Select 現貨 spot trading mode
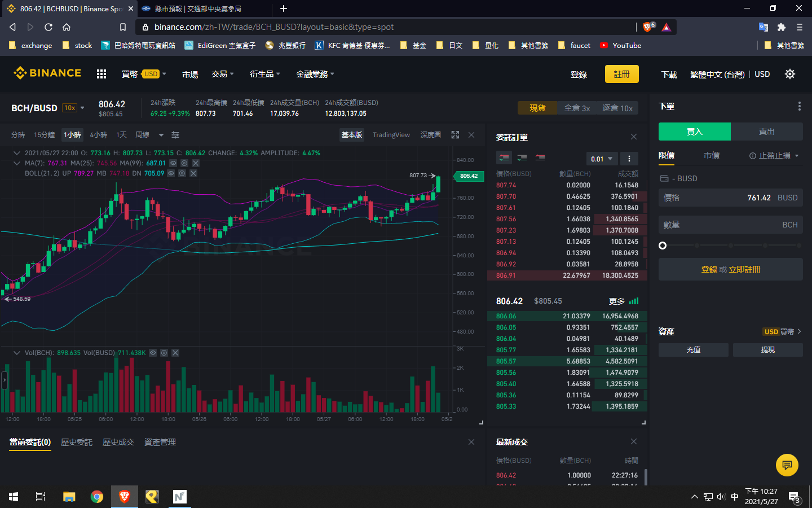 [537, 108]
